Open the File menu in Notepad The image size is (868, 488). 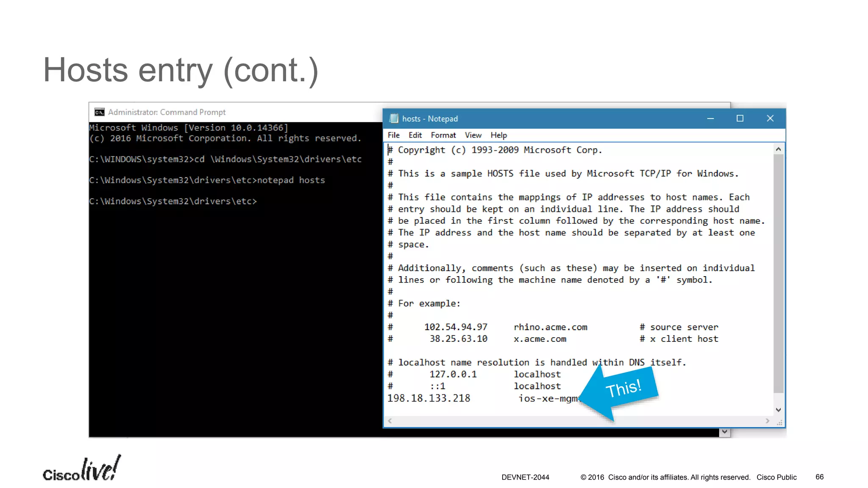coord(393,135)
